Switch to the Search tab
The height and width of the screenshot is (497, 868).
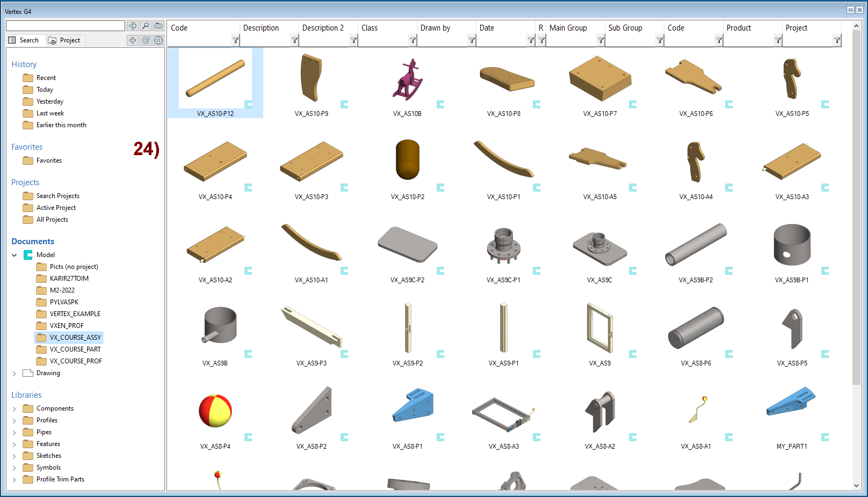pyautogui.click(x=24, y=40)
